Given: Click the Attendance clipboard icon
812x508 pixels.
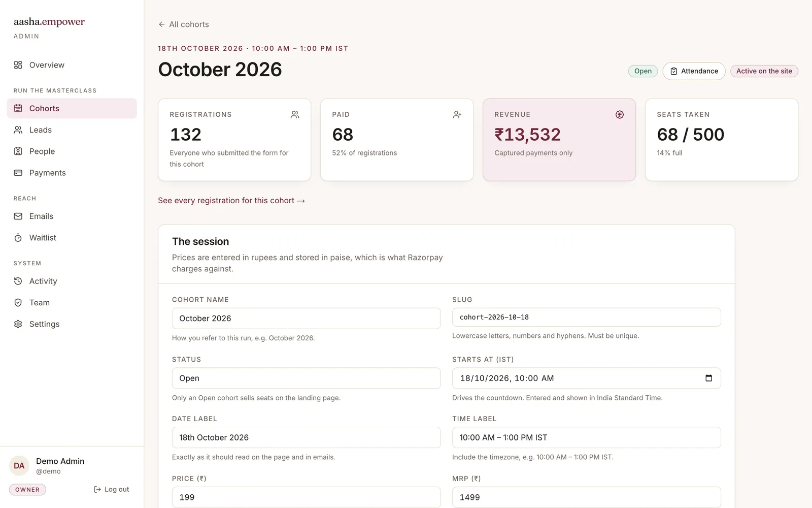Looking at the screenshot, I should [674, 71].
